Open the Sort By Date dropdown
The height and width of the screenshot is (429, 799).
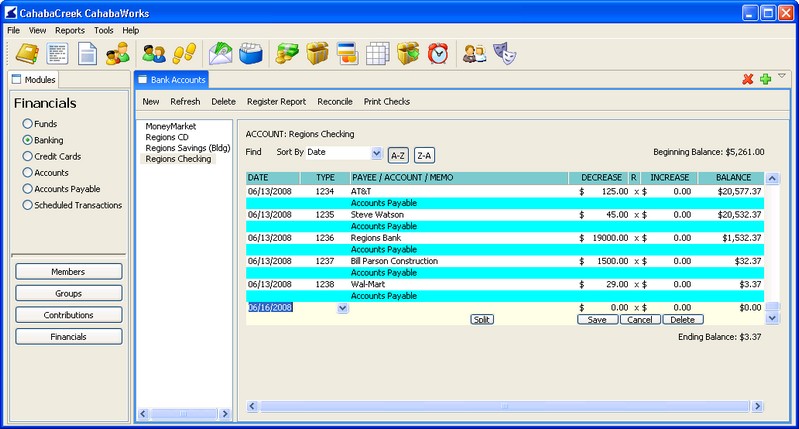[x=376, y=153]
